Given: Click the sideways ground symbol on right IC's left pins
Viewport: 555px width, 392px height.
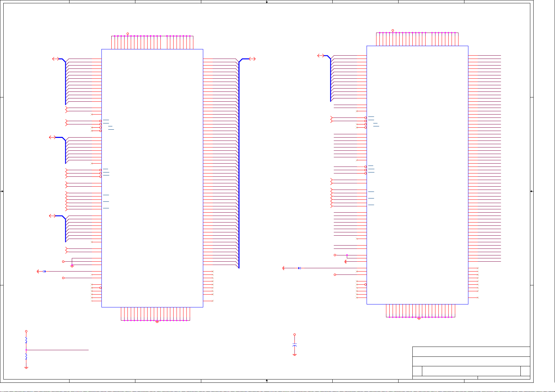Looking at the screenshot, I should tap(346, 262).
